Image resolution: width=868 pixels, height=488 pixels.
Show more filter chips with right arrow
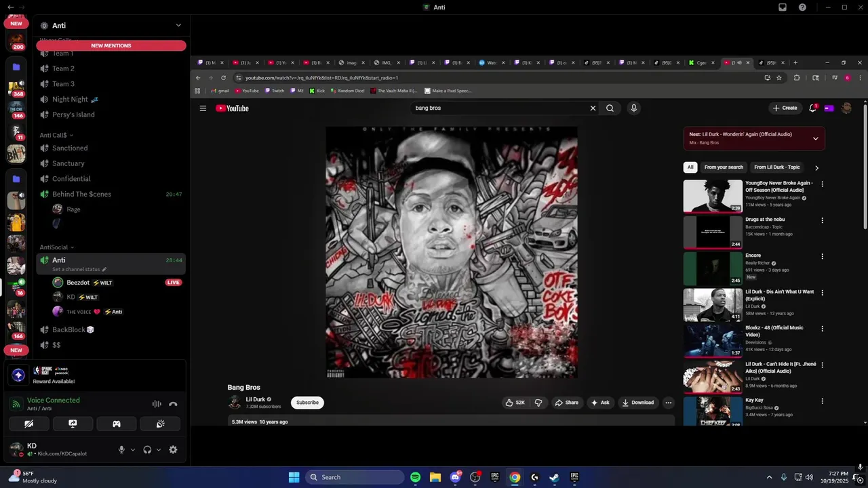[816, 168]
